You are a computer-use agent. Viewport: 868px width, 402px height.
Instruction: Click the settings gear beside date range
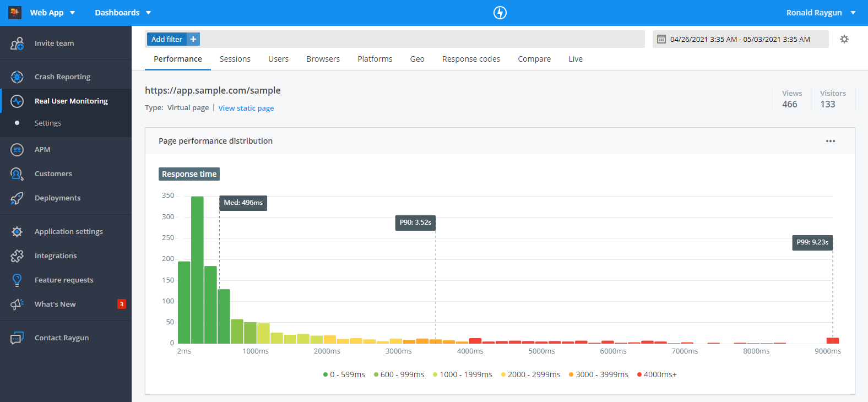pyautogui.click(x=844, y=39)
